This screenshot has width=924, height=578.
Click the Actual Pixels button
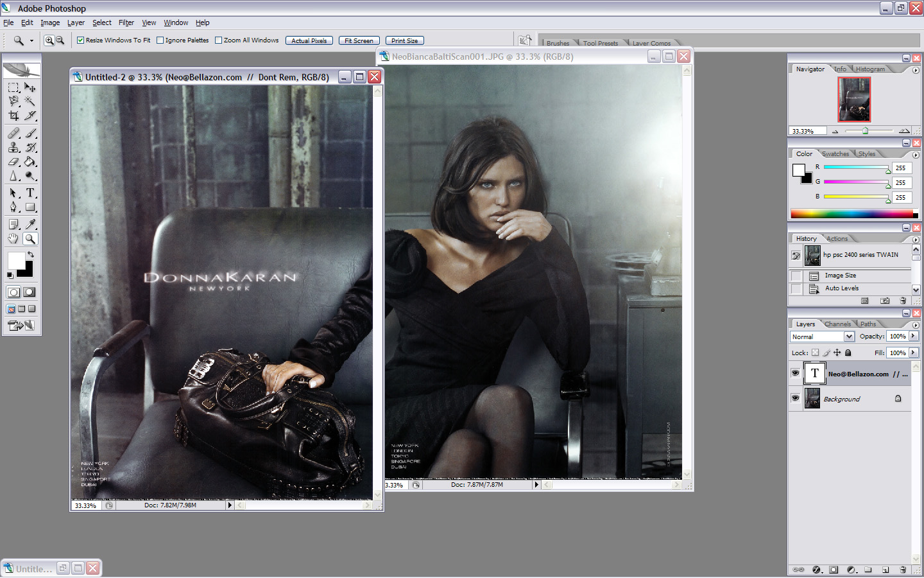coord(309,40)
